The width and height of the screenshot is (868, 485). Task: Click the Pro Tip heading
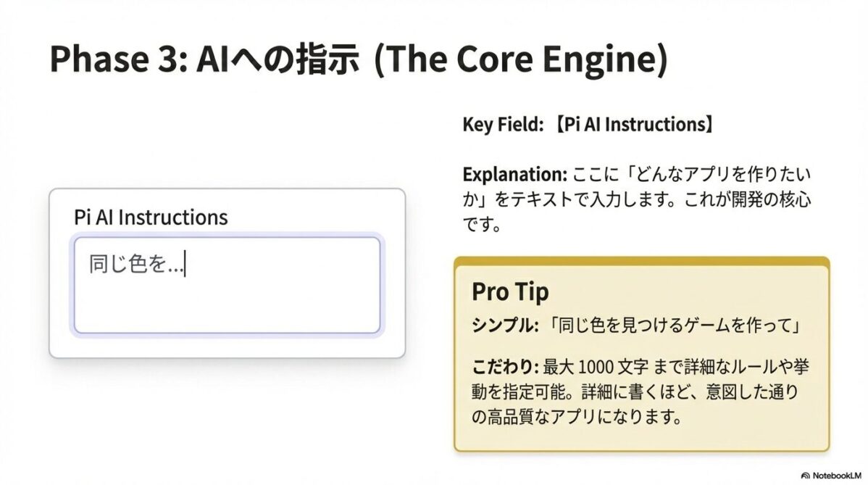tap(510, 291)
